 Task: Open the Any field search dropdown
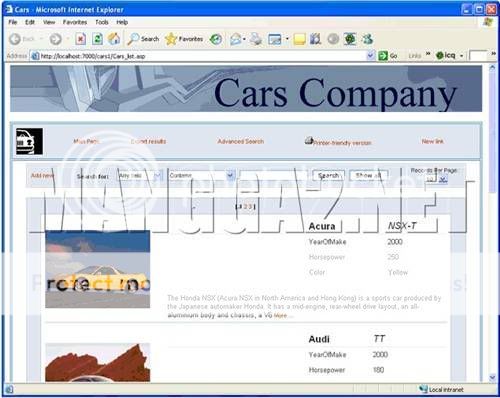click(x=140, y=175)
